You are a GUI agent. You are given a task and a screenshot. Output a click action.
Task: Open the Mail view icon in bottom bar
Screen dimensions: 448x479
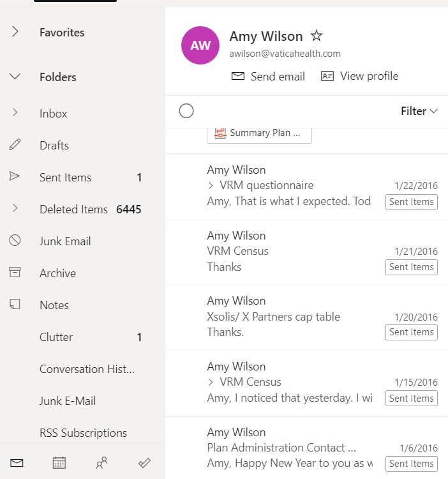pos(17,463)
